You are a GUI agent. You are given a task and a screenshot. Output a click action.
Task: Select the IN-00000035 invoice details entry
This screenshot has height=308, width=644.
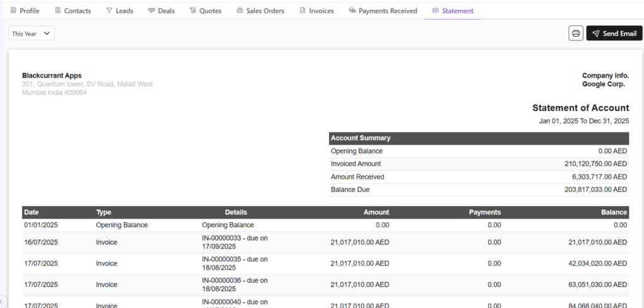pos(235,263)
